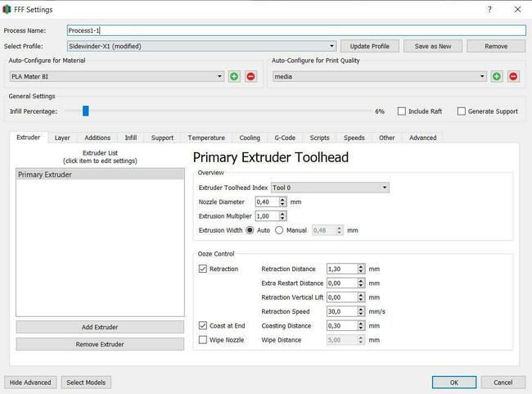
Task: Adjust Retraction Speed stepper arrows
Action: pyautogui.click(x=361, y=311)
